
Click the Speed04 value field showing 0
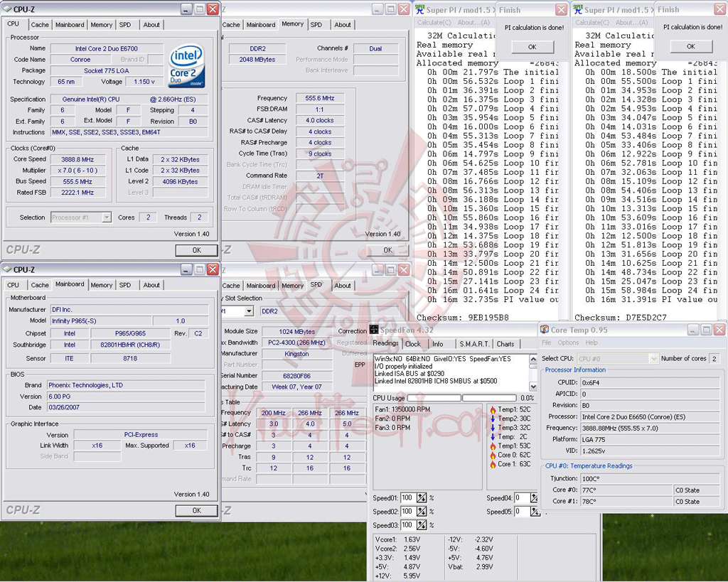(522, 498)
